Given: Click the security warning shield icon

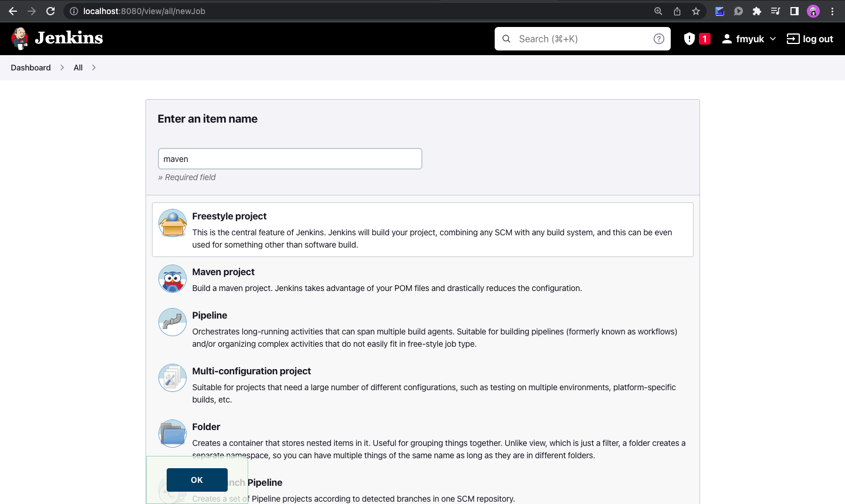Looking at the screenshot, I should click(x=690, y=38).
